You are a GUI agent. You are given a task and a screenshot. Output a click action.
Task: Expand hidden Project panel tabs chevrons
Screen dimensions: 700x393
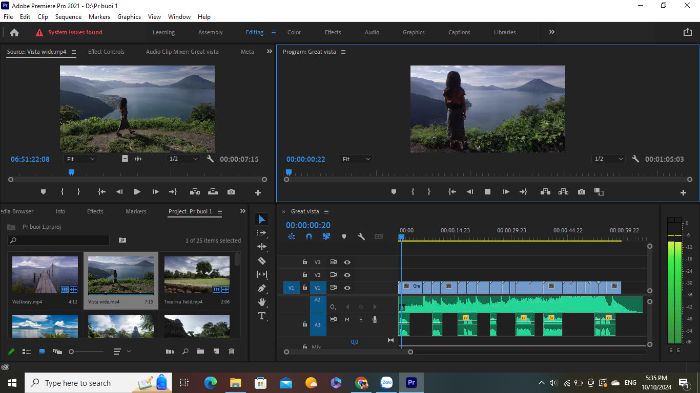point(242,211)
